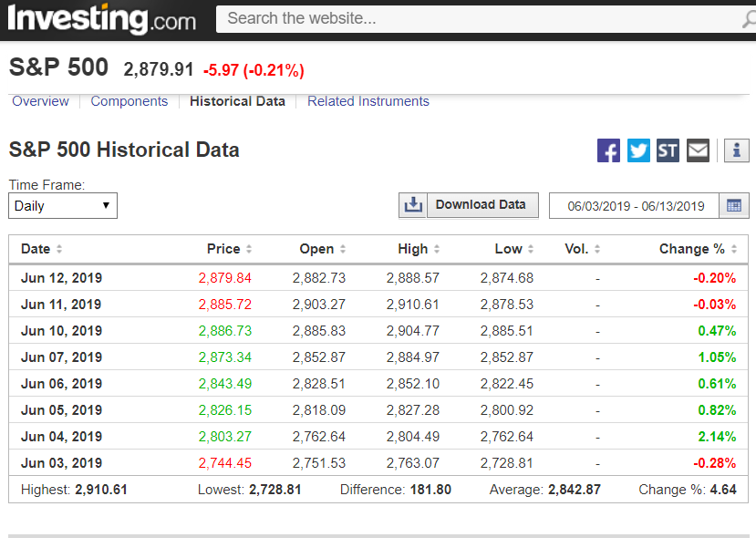
Task: Sort table by Low column arrows
Action: tap(531, 249)
